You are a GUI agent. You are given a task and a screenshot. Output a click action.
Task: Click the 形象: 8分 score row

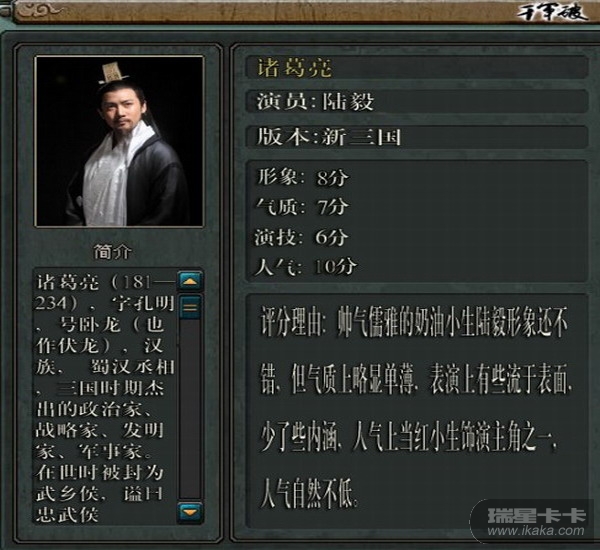click(302, 177)
